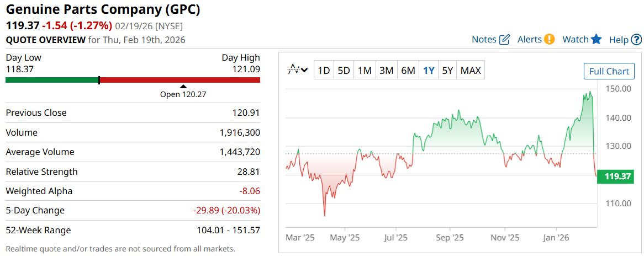Show the 6M chart period
Screen dimensions: 644x257
click(x=408, y=71)
